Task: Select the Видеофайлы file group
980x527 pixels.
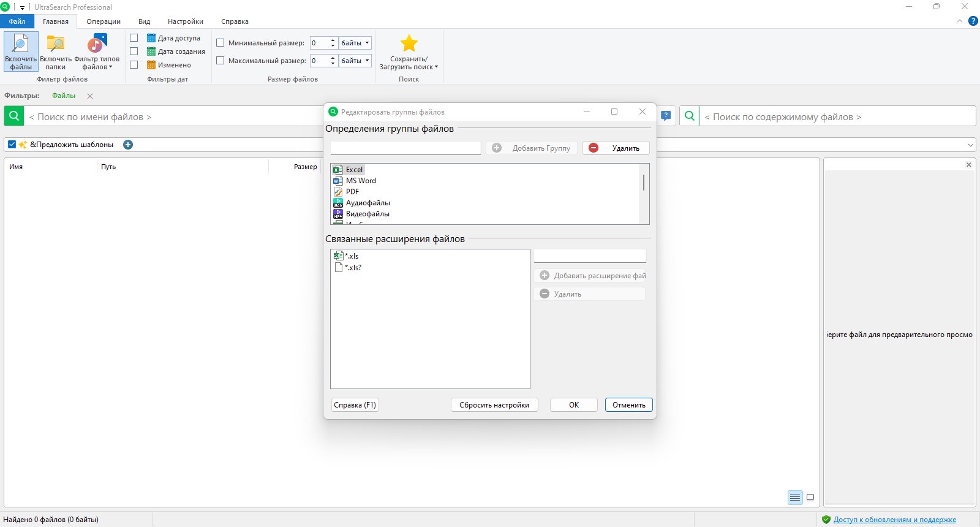Action: click(x=361, y=214)
